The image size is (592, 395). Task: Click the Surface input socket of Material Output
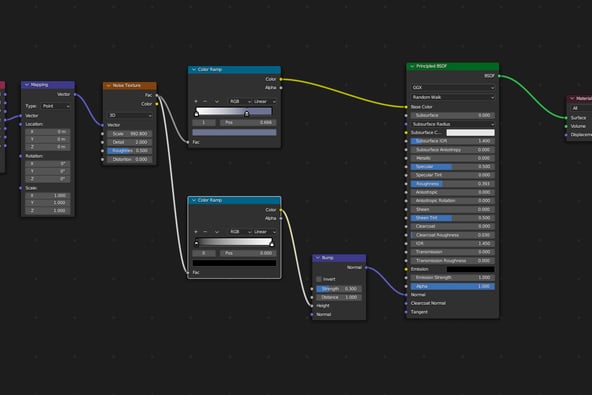tap(566, 118)
